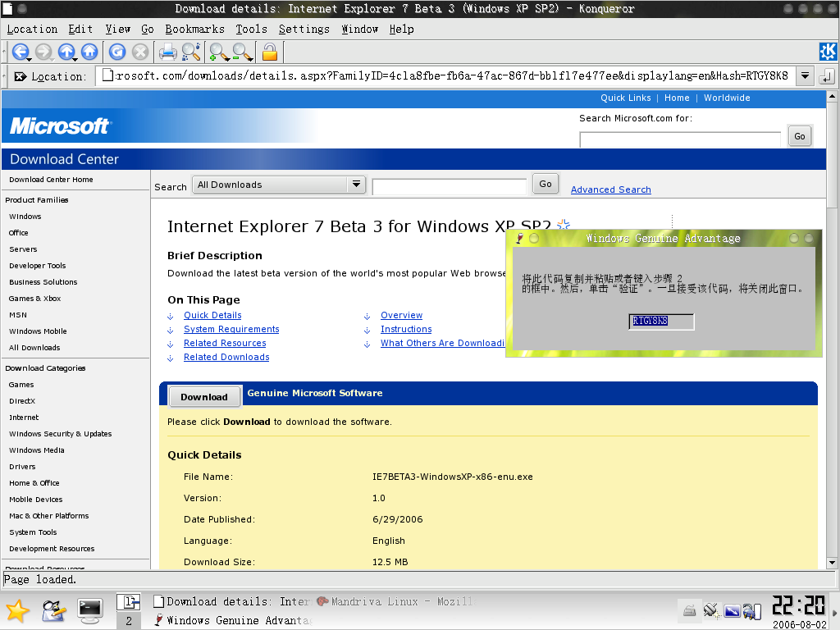Click the Go arrow next to the location bar

click(827, 76)
